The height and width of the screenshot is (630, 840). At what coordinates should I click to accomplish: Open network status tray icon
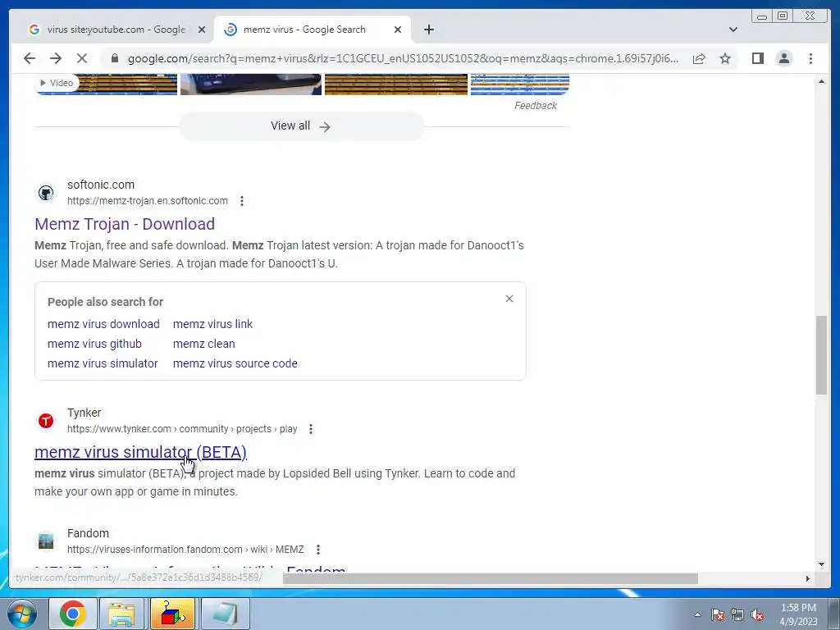(737, 615)
